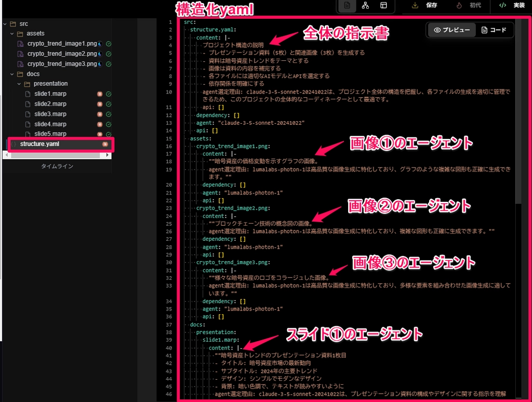Click the green check icon for crypto_trend_image2.png
The image size is (532, 402).
(x=109, y=54)
